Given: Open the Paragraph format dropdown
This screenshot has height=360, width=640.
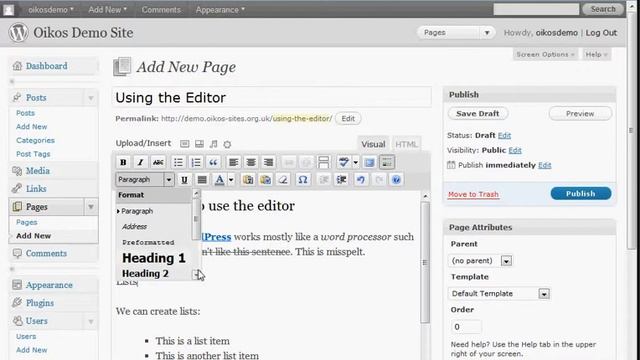Looking at the screenshot, I should [145, 180].
